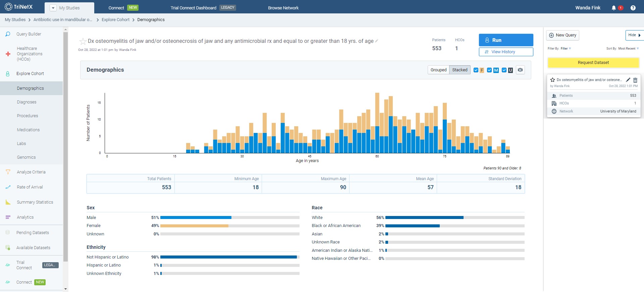Image resolution: width=644 pixels, height=292 pixels.
Task: Switch to Browse Network tab
Action: [283, 8]
